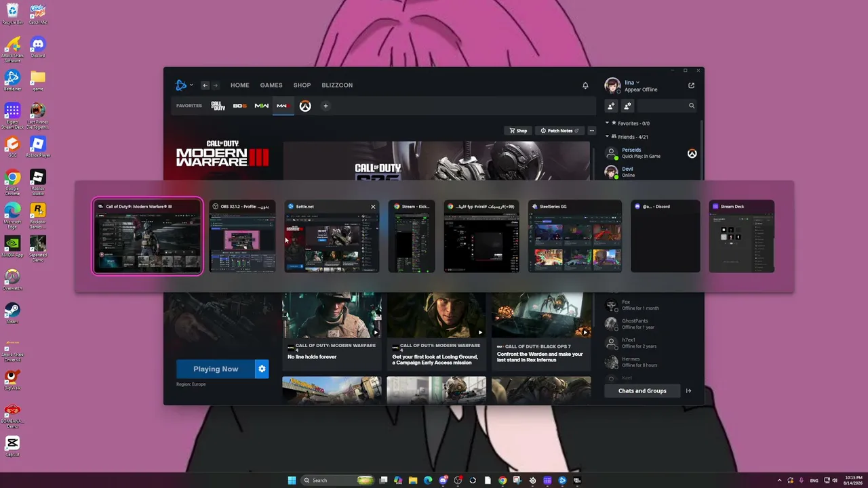Open game settings gear beside Playing Now
This screenshot has height=488, width=868.
[262, 369]
